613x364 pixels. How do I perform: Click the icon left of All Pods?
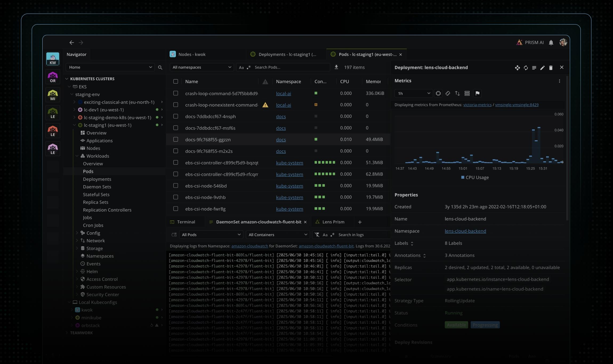tap(174, 235)
